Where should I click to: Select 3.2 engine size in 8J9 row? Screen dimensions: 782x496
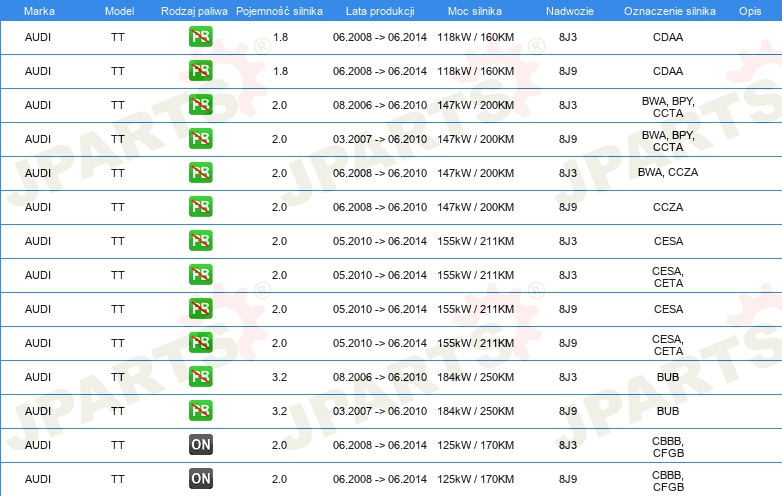point(279,411)
